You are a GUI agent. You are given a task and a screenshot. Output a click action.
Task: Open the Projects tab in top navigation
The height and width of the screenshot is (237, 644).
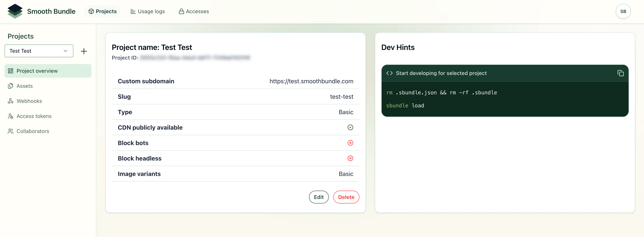(x=103, y=11)
